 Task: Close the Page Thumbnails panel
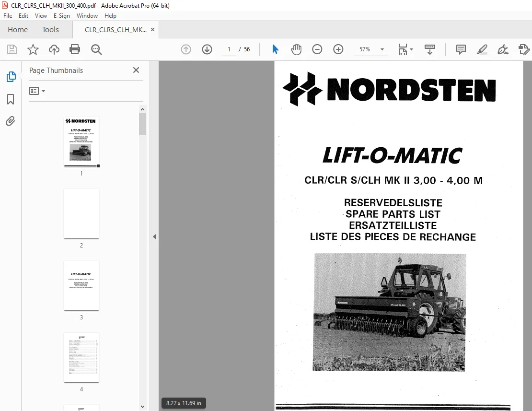(x=136, y=70)
